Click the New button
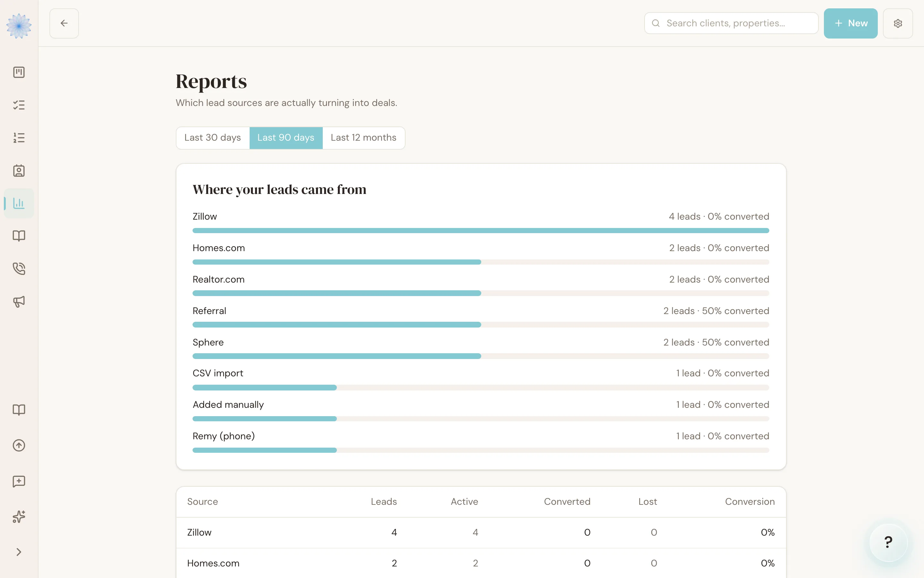Screen dimensions: 924x578 tap(850, 23)
